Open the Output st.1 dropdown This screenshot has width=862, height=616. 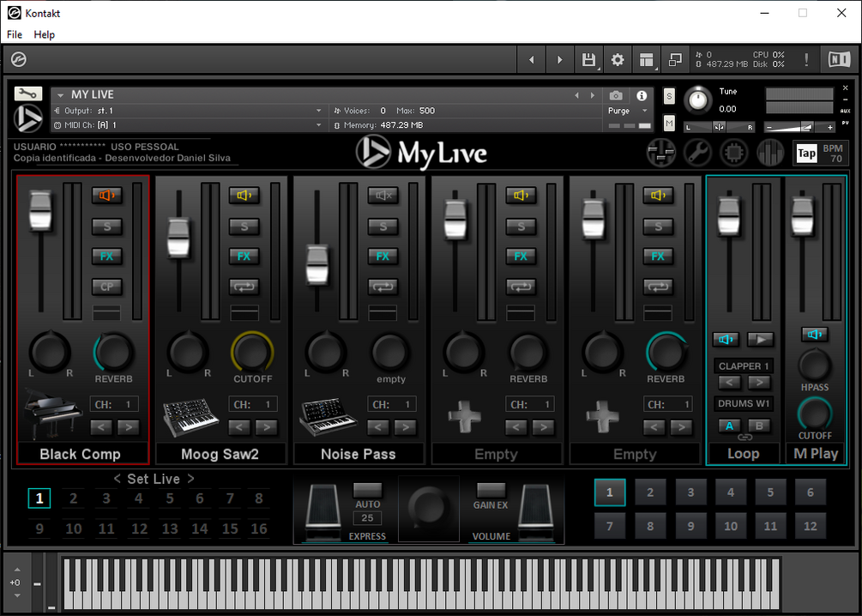tap(189, 111)
